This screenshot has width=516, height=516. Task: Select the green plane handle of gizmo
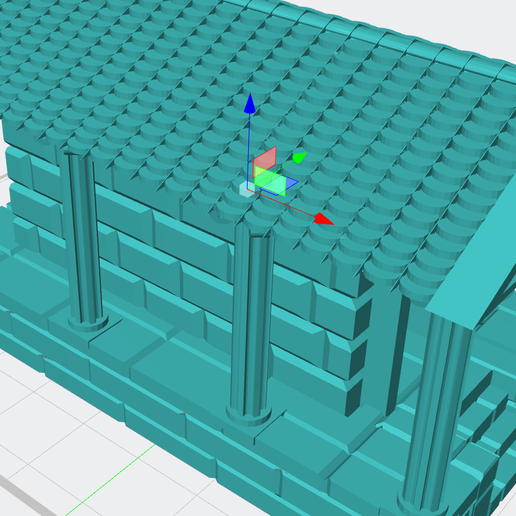point(270,181)
